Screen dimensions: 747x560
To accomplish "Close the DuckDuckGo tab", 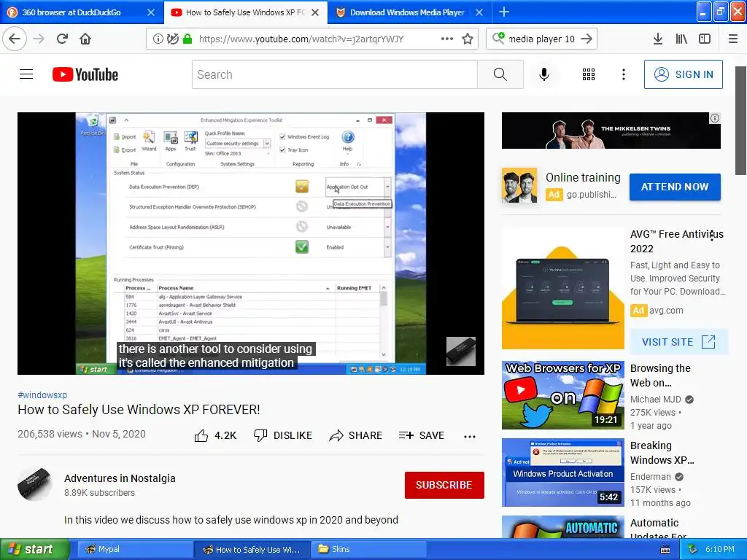I will tap(151, 12).
